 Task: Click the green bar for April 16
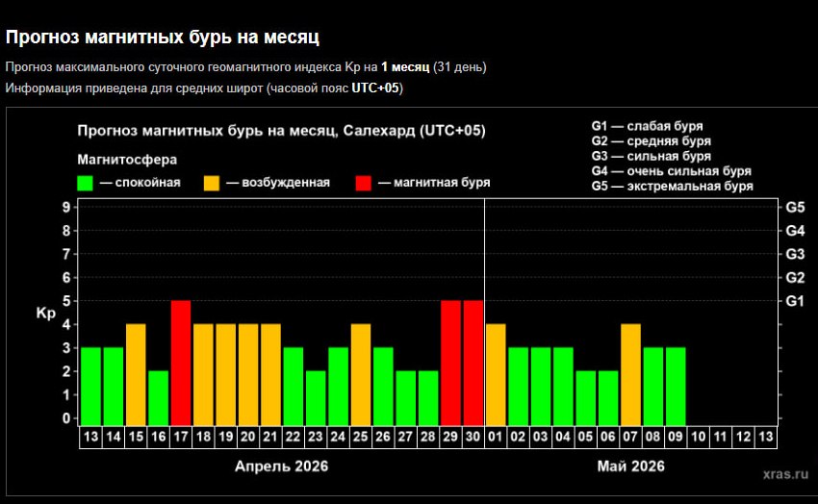point(159,396)
